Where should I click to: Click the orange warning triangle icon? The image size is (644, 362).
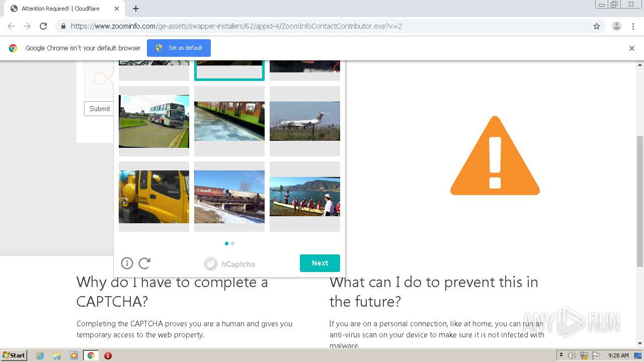pos(495,156)
